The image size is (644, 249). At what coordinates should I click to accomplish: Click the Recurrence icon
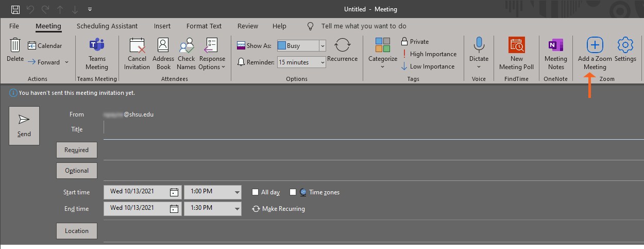tap(343, 45)
